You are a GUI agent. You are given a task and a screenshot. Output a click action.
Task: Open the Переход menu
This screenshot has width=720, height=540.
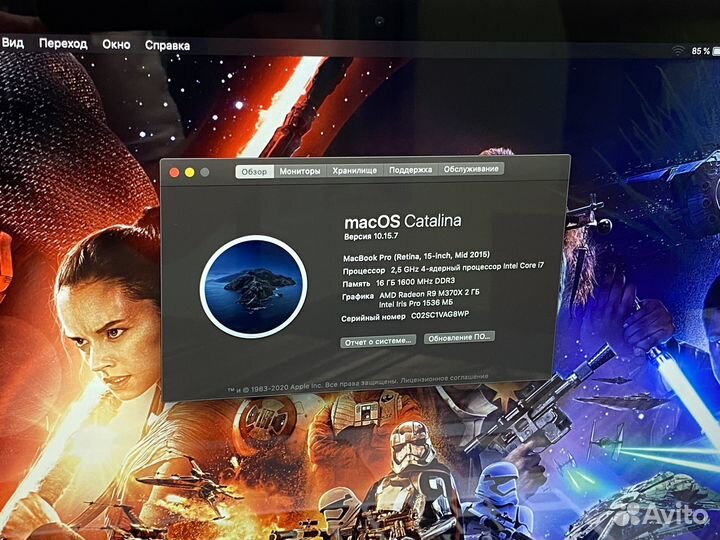pos(63,44)
